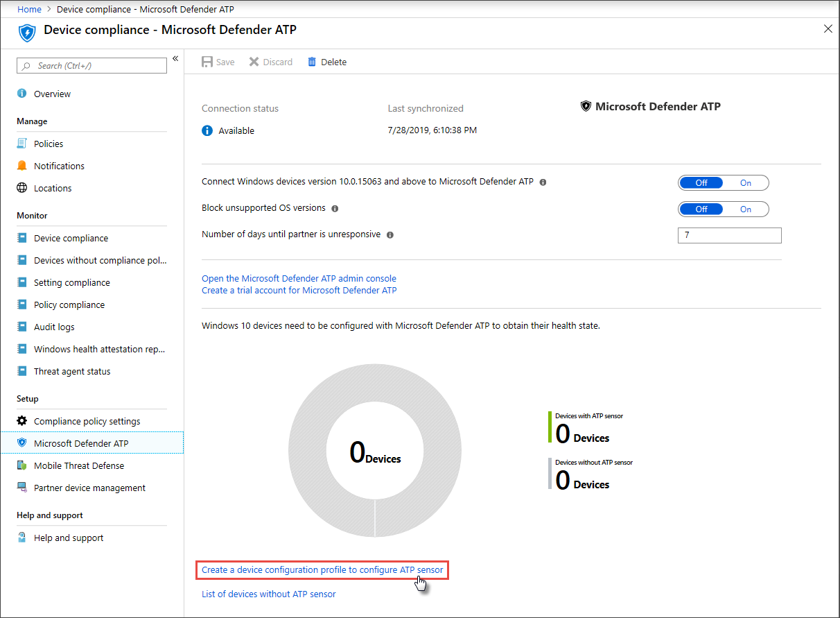Click the Policies icon in Manage section
Image resolution: width=840 pixels, height=618 pixels.
pos(22,144)
